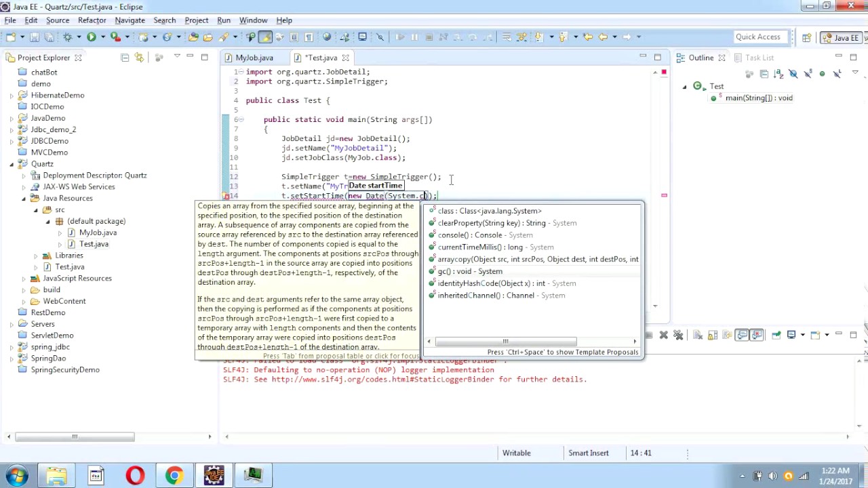Click the Windows Start button
868x488 pixels.
[x=16, y=475]
